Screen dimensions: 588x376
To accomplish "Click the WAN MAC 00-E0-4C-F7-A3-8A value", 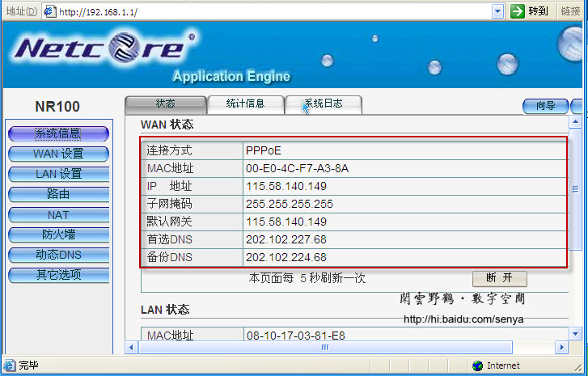I will (298, 169).
